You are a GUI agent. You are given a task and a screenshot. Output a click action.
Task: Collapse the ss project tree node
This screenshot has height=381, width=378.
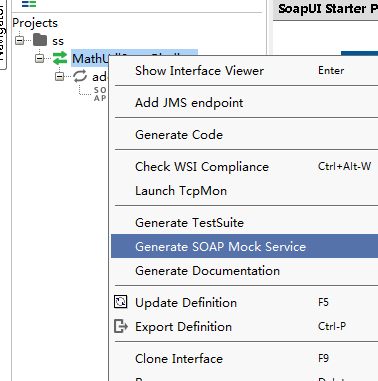[x=20, y=40]
